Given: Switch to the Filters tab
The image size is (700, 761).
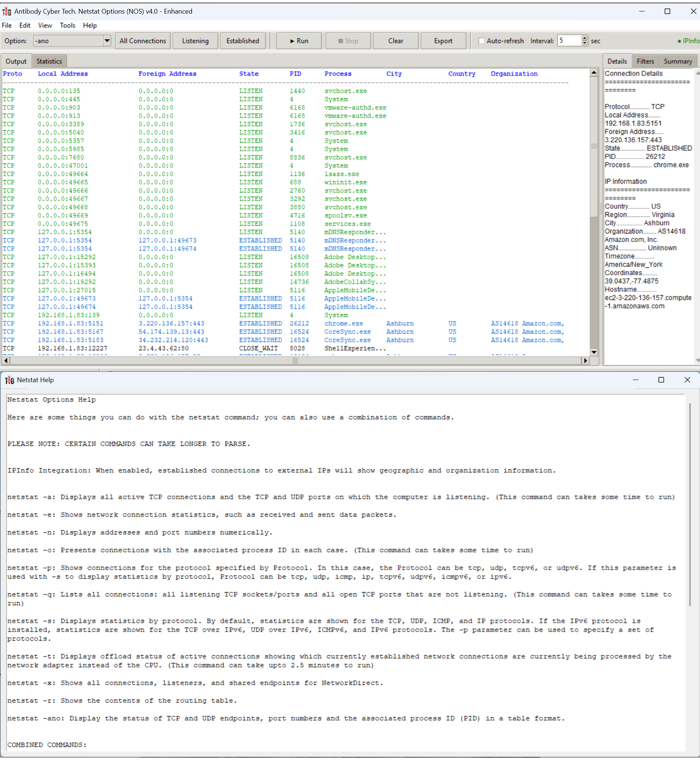Looking at the screenshot, I should [x=645, y=61].
